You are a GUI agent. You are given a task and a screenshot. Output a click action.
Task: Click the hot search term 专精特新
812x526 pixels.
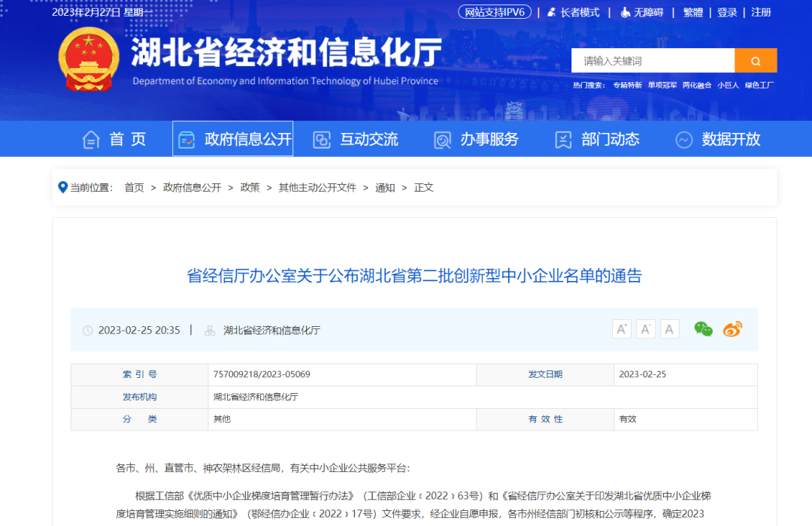click(627, 86)
